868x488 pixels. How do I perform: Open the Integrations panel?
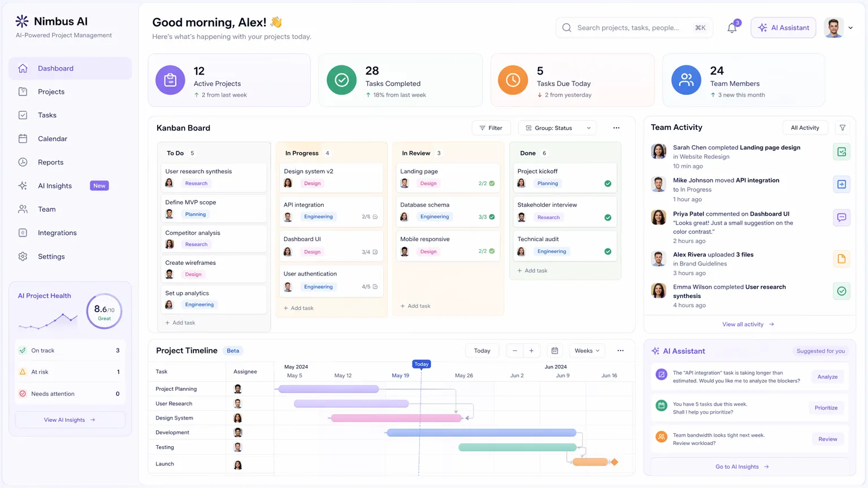pos(57,233)
